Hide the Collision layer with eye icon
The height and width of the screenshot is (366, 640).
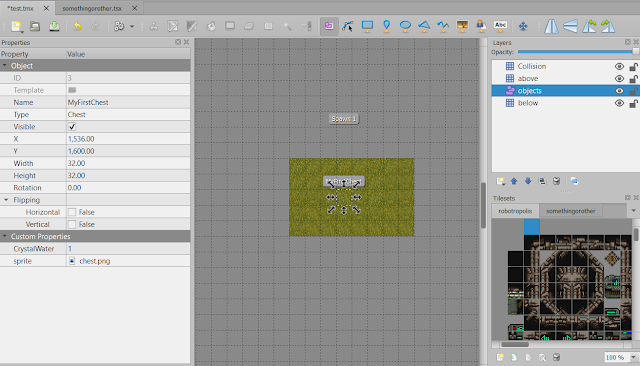click(x=619, y=67)
